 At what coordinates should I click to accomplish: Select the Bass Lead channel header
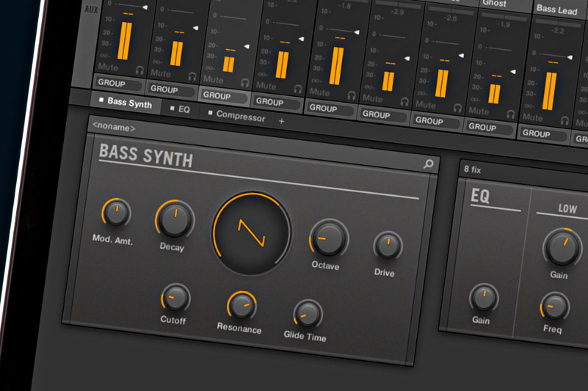coord(557,10)
